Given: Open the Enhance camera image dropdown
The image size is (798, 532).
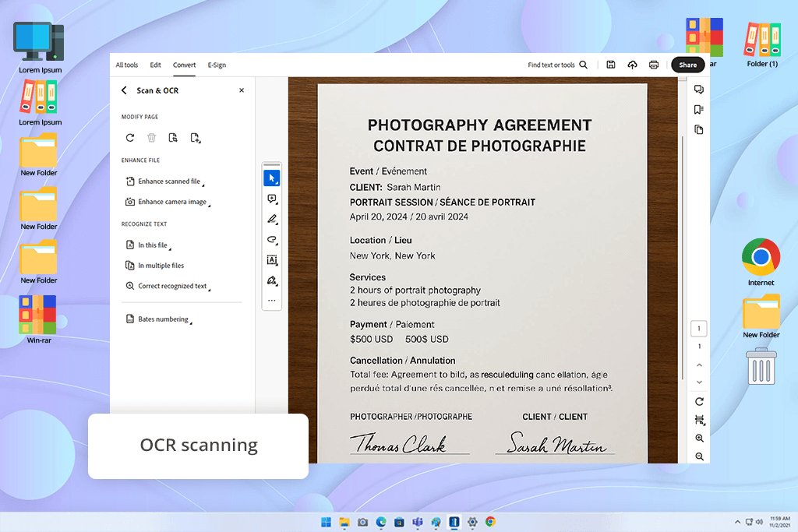Looking at the screenshot, I should tap(171, 202).
